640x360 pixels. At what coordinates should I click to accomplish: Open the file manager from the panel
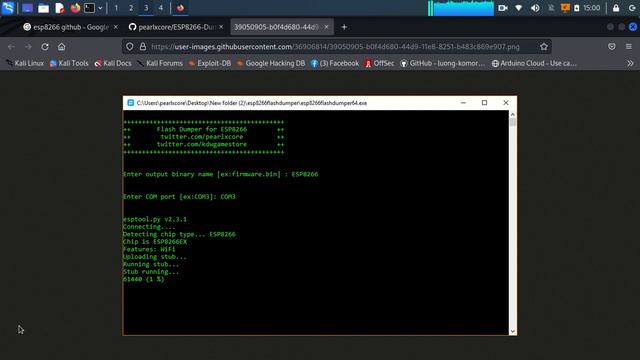(x=43, y=8)
